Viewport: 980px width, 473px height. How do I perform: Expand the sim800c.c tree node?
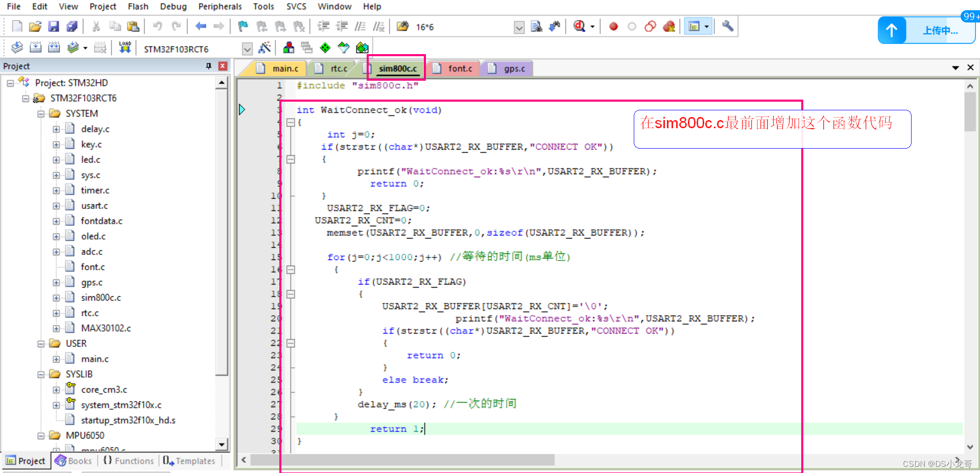click(x=56, y=298)
